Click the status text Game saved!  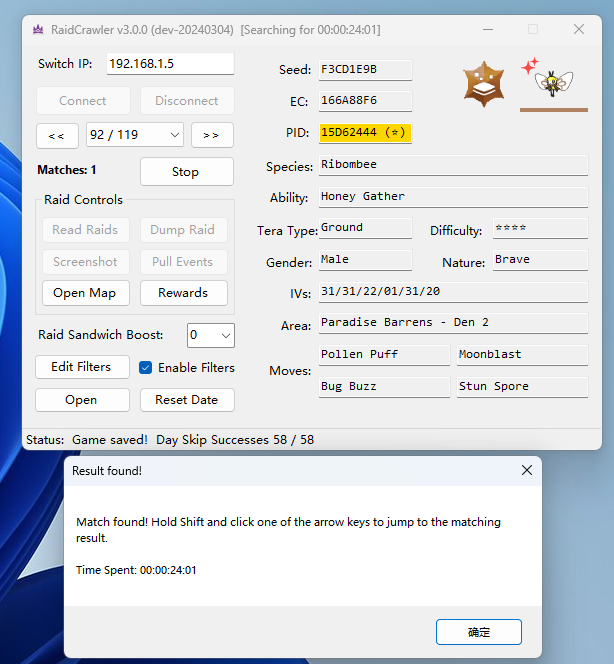click(110, 440)
